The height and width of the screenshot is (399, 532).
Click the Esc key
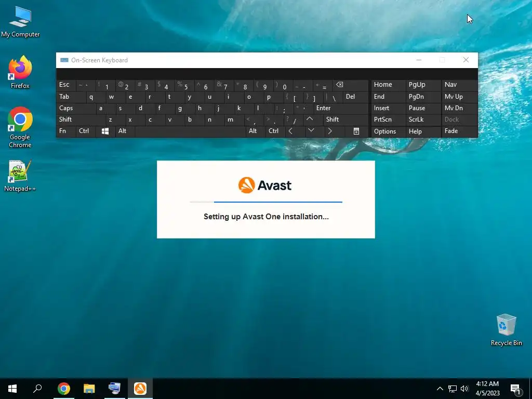66,85
